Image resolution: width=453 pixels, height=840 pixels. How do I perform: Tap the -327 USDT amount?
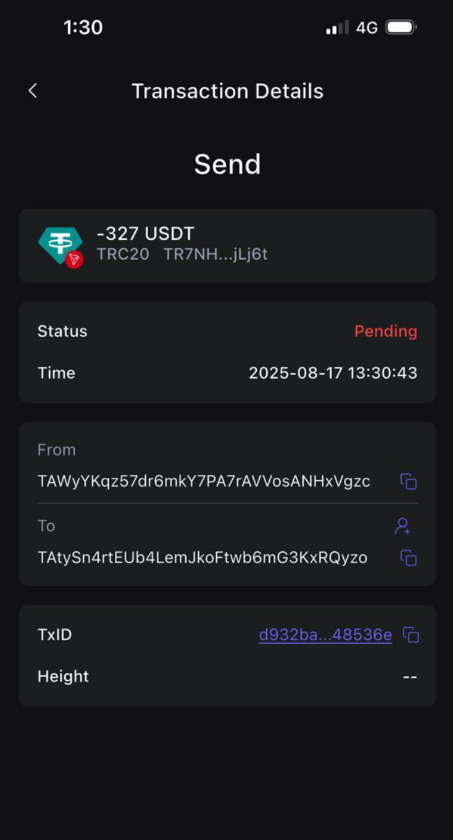coord(146,234)
